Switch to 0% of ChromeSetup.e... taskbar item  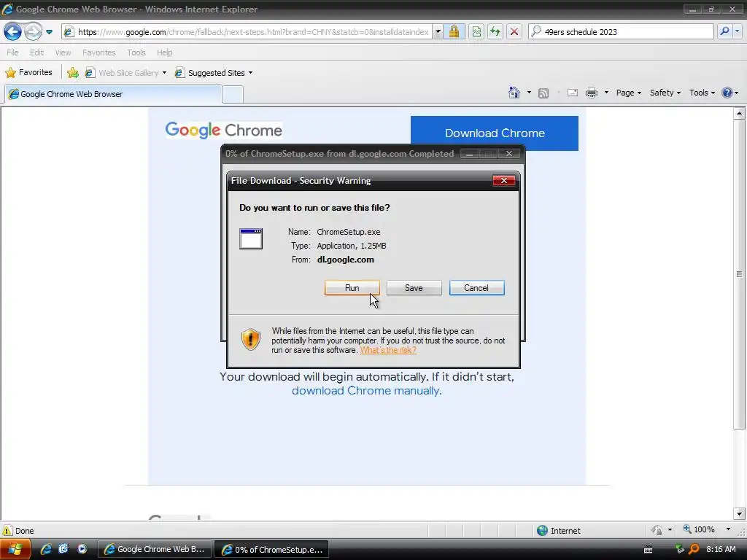pyautogui.click(x=271, y=549)
